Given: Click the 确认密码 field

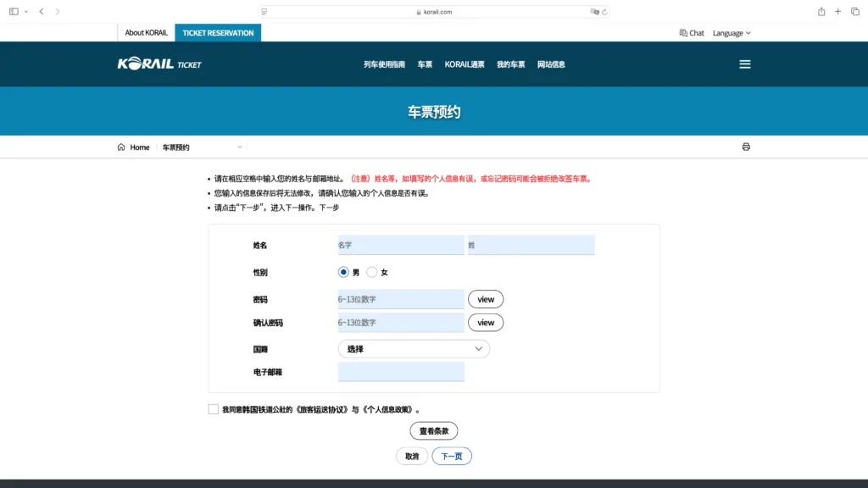Looking at the screenshot, I should [401, 322].
